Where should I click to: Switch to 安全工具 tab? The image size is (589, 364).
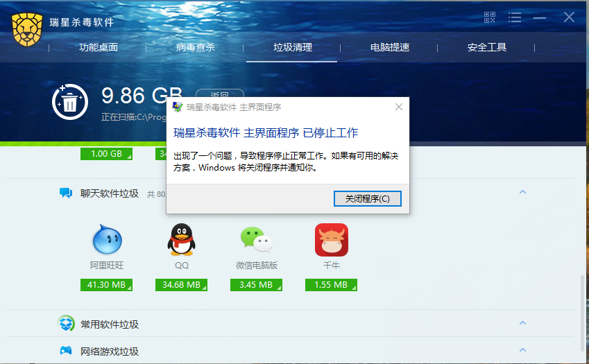487,47
